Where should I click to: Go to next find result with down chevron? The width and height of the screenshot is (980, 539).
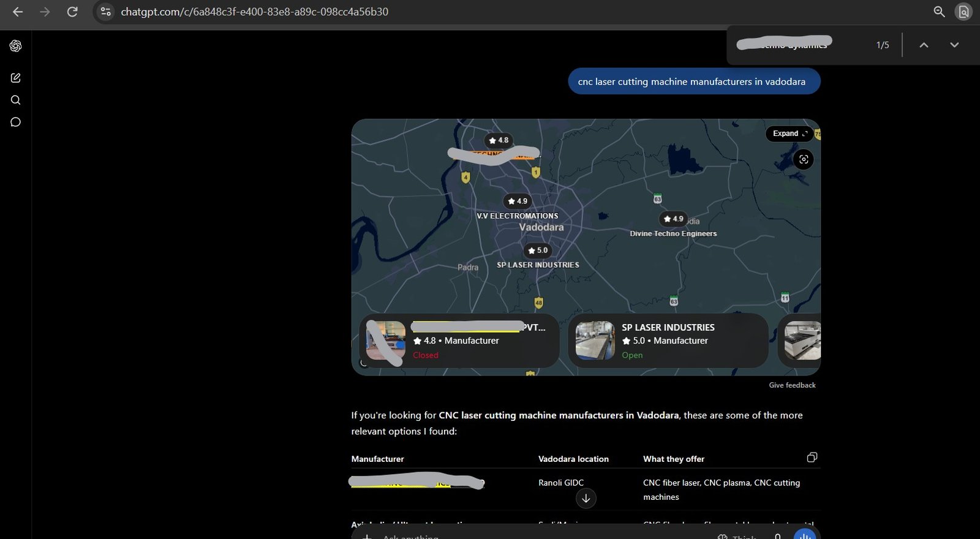(x=954, y=45)
